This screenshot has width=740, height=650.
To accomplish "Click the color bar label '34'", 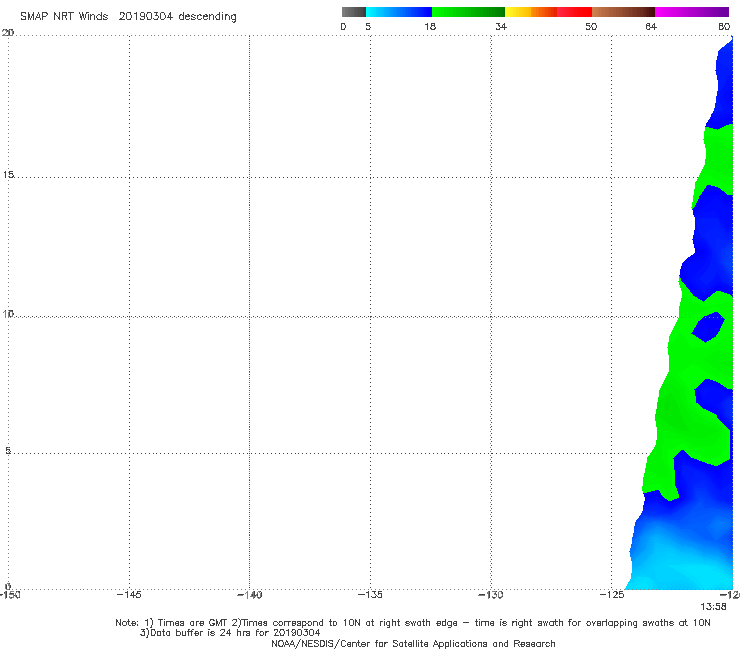I will pyautogui.click(x=501, y=26).
